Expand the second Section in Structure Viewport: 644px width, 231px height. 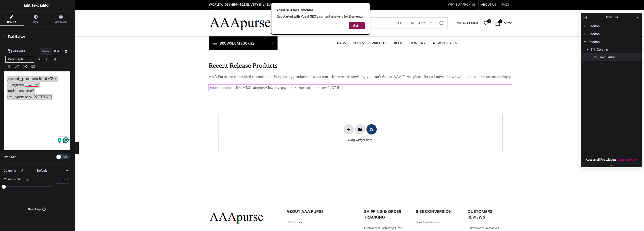[585, 34]
